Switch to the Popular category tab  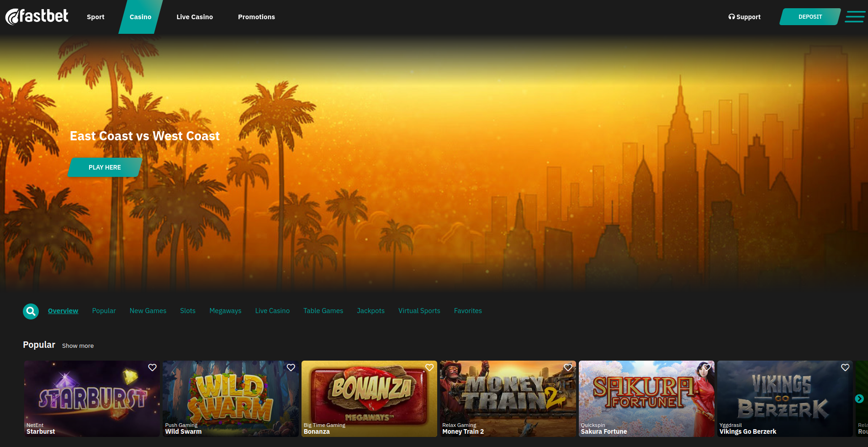pos(104,311)
